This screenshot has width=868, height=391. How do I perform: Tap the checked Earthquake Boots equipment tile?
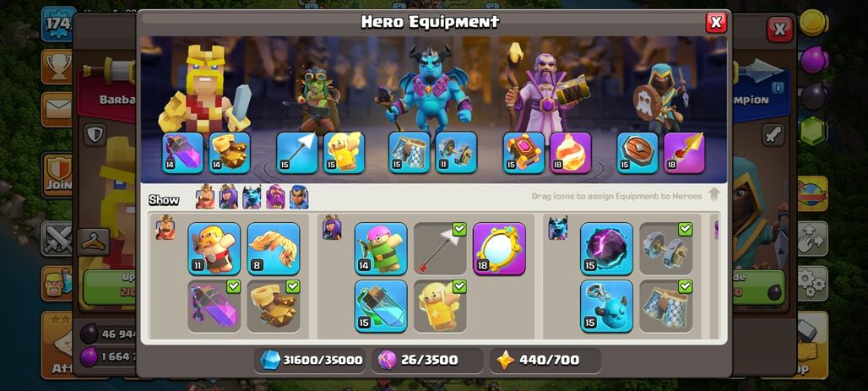pyautogui.click(x=274, y=307)
